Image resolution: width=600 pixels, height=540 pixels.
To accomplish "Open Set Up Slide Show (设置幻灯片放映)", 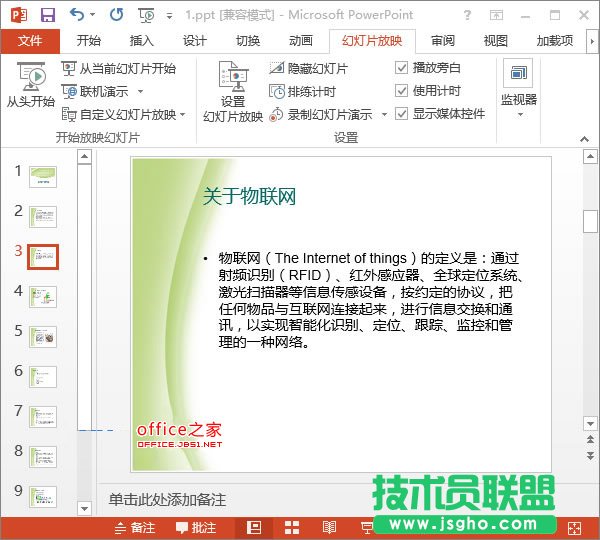I will point(233,91).
